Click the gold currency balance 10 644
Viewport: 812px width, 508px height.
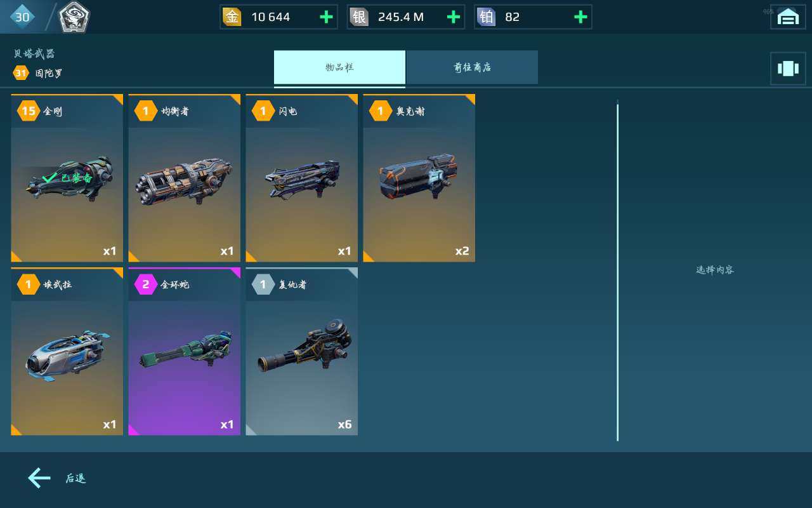271,17
